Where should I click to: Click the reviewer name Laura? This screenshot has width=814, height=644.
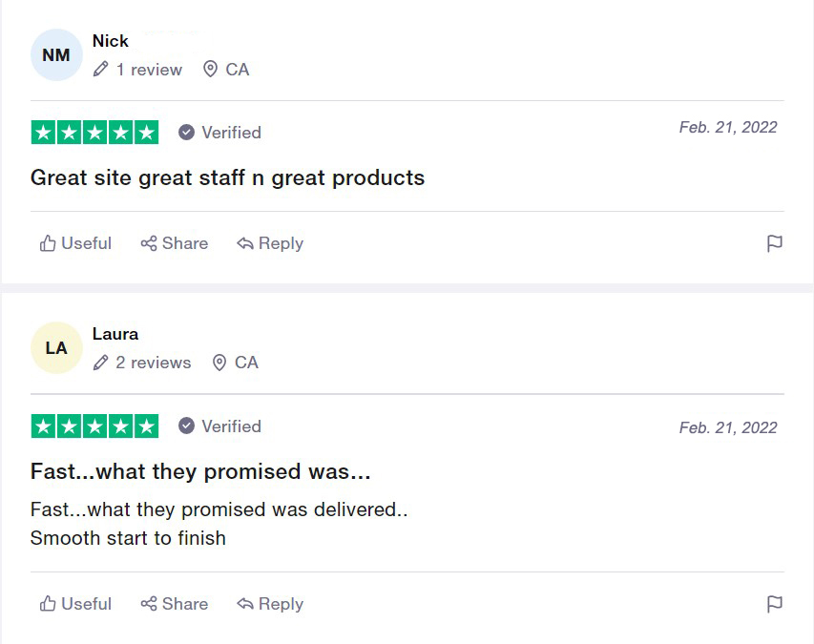point(115,334)
